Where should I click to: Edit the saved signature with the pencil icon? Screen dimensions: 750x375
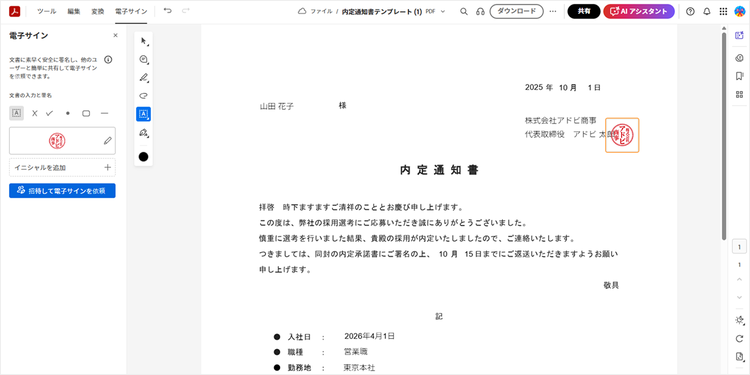click(108, 141)
